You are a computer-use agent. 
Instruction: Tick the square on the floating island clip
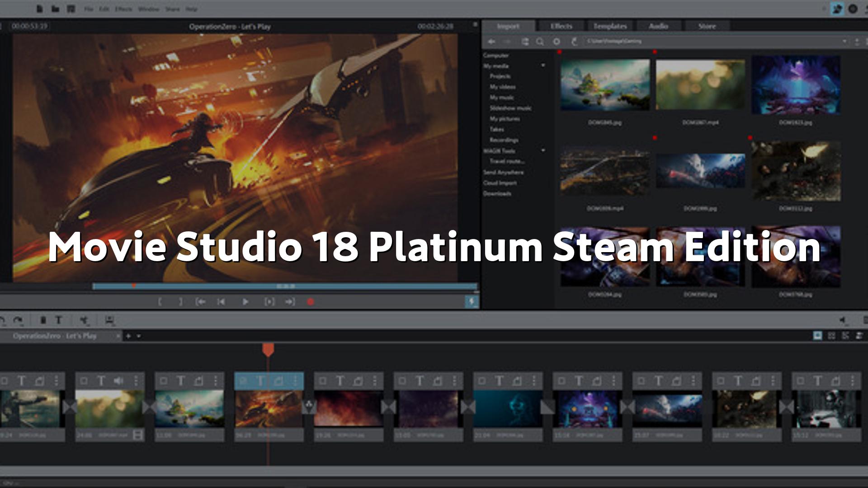pos(164,381)
